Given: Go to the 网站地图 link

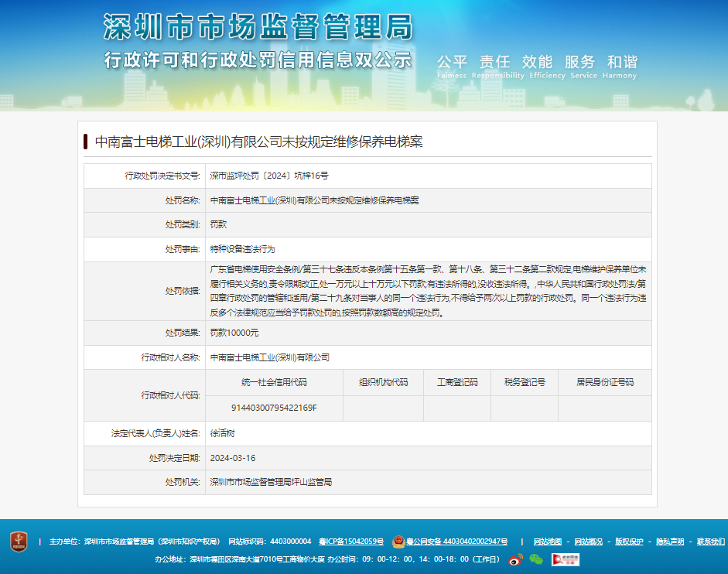Looking at the screenshot, I should [548, 542].
